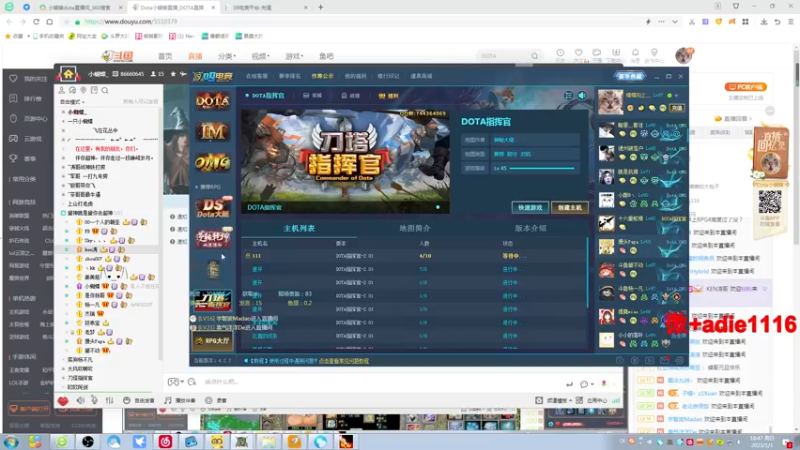Click the user silhouette icon in the channel toolbar
The image size is (800, 450).
pyautogui.click(x=62, y=90)
